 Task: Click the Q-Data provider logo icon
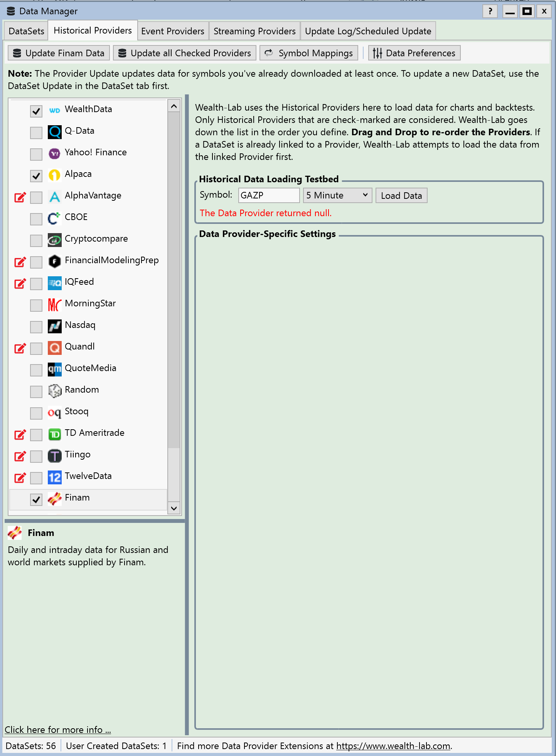[54, 132]
